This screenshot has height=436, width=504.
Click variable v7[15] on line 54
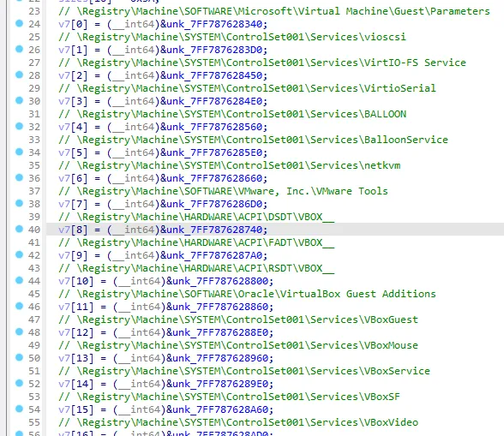click(x=75, y=409)
